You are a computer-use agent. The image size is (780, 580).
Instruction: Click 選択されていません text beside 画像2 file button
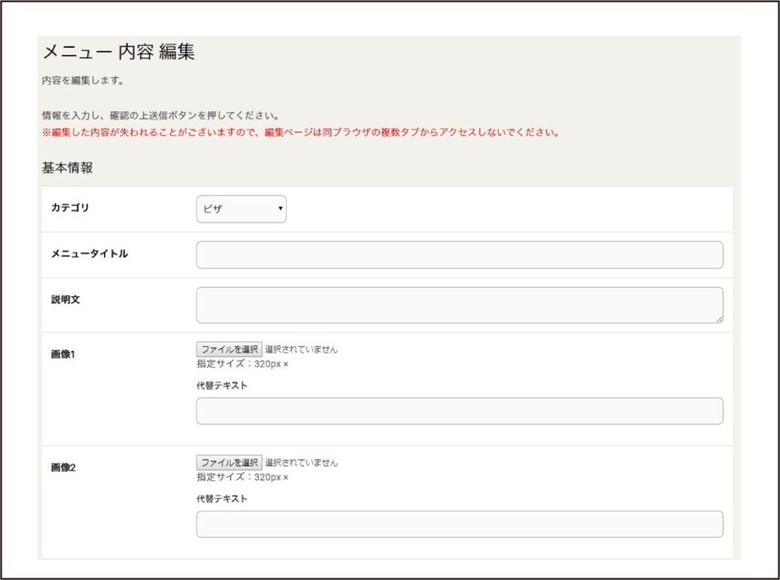(x=301, y=463)
